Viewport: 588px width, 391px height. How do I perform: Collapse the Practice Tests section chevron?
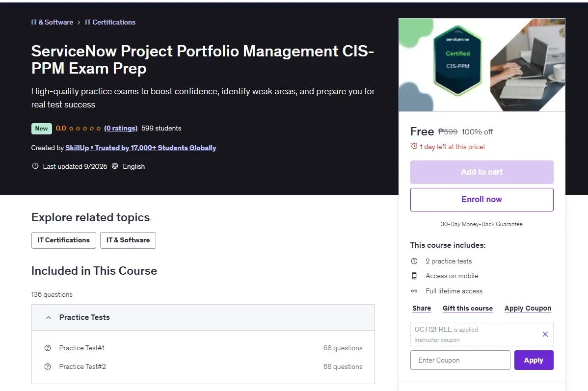[49, 317]
